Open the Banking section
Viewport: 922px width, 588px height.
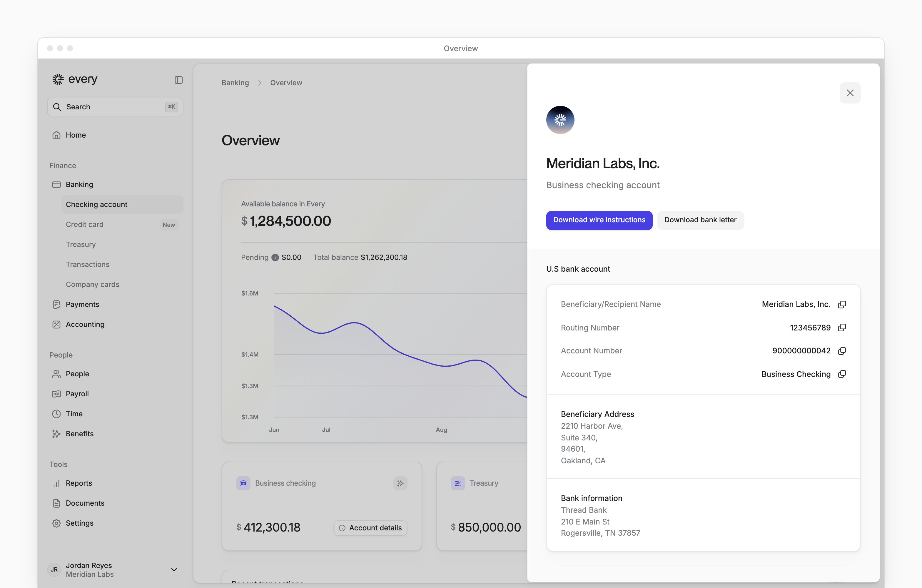[x=115, y=185]
